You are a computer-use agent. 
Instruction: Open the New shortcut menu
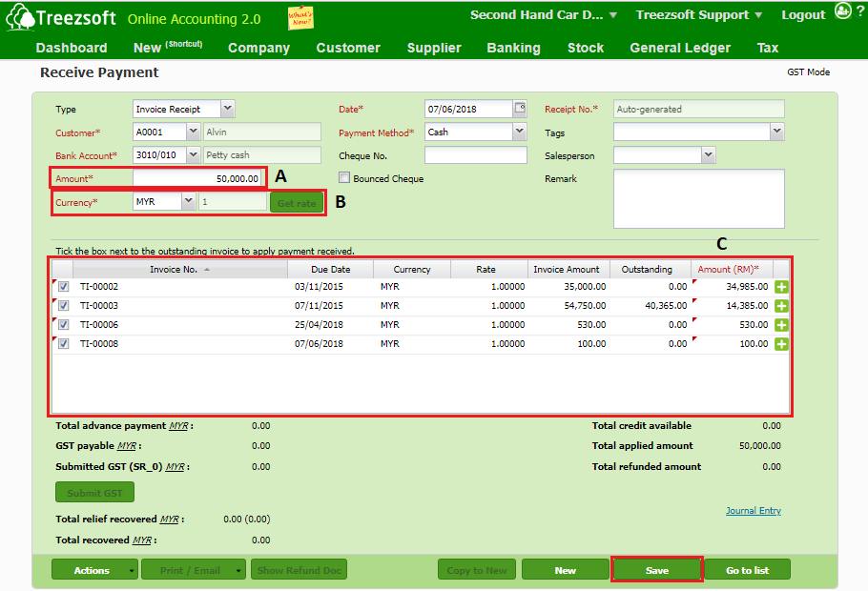(x=168, y=48)
